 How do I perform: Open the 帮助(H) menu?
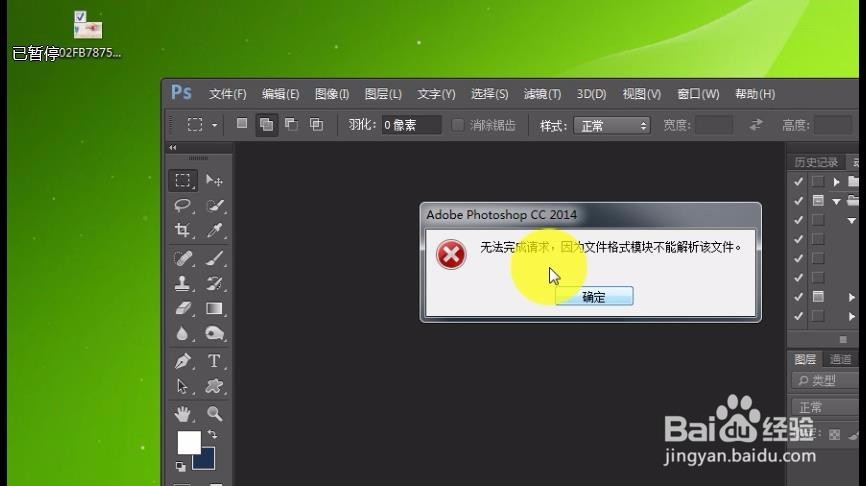point(755,94)
